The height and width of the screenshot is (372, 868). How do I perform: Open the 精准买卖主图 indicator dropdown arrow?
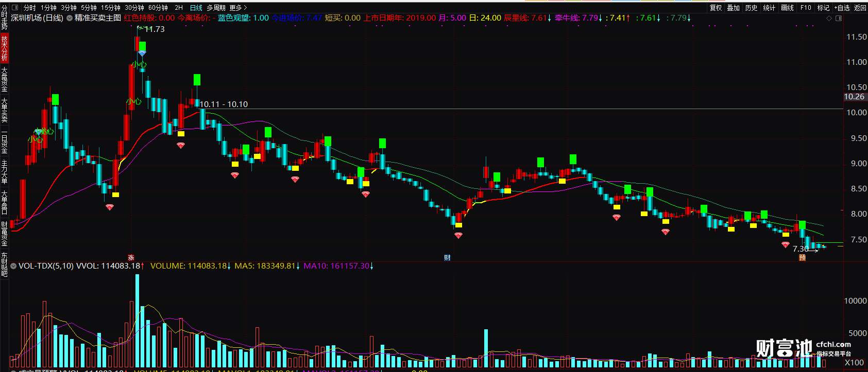[69, 18]
